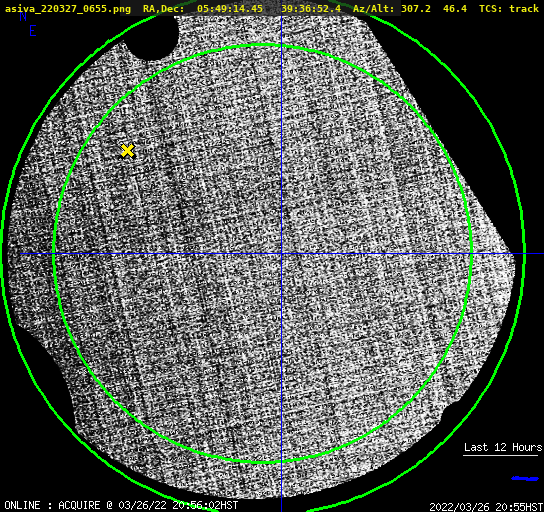Click top end of the vertical crosshair
The height and width of the screenshot is (512, 544).
281,17
